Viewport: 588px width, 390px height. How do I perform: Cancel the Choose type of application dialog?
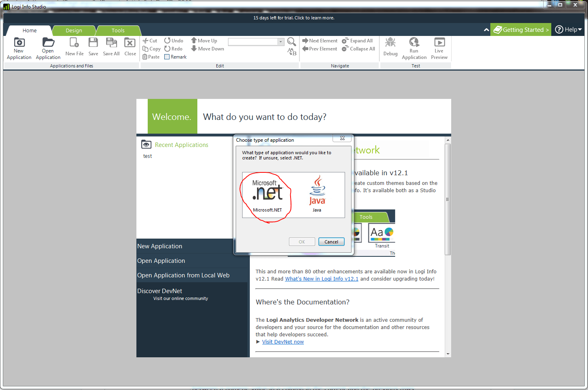(x=331, y=241)
